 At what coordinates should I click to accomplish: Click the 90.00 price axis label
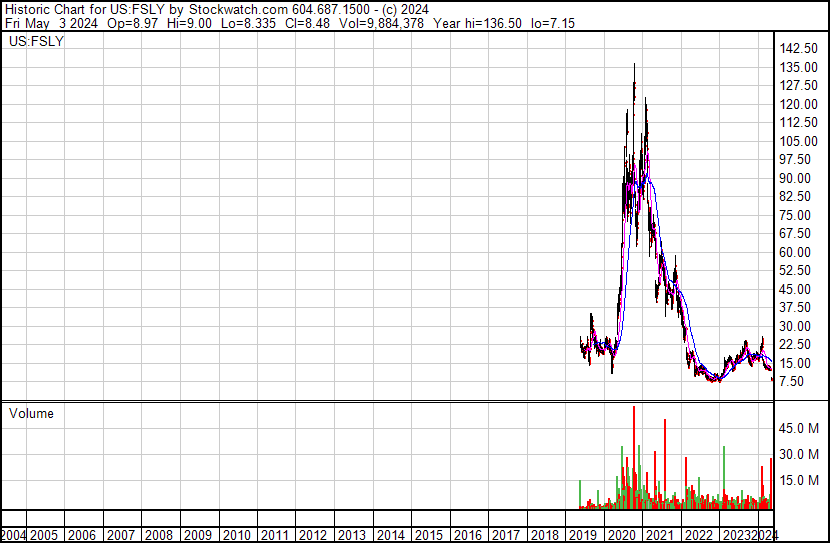tap(795, 178)
